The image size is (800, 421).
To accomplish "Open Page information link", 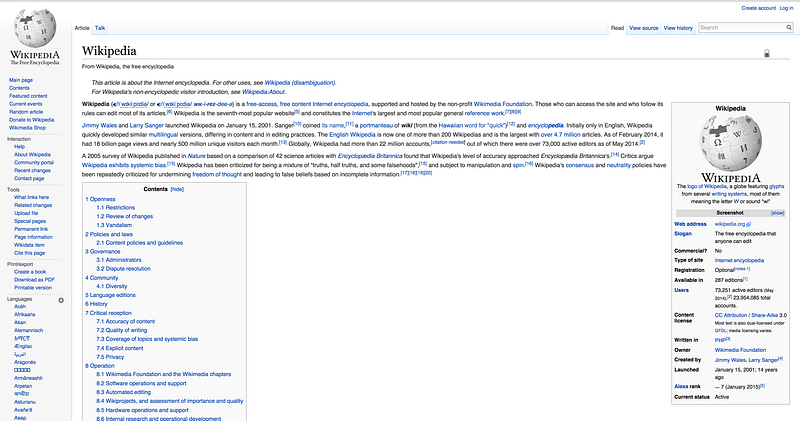I will tap(33, 237).
